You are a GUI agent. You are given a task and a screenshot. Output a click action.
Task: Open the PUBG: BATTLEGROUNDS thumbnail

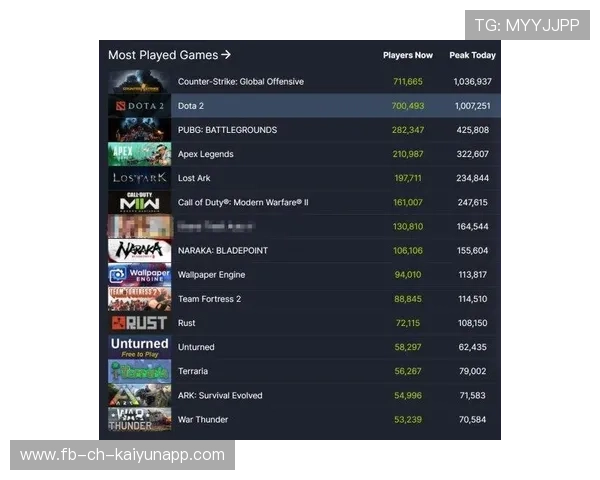coord(139,130)
